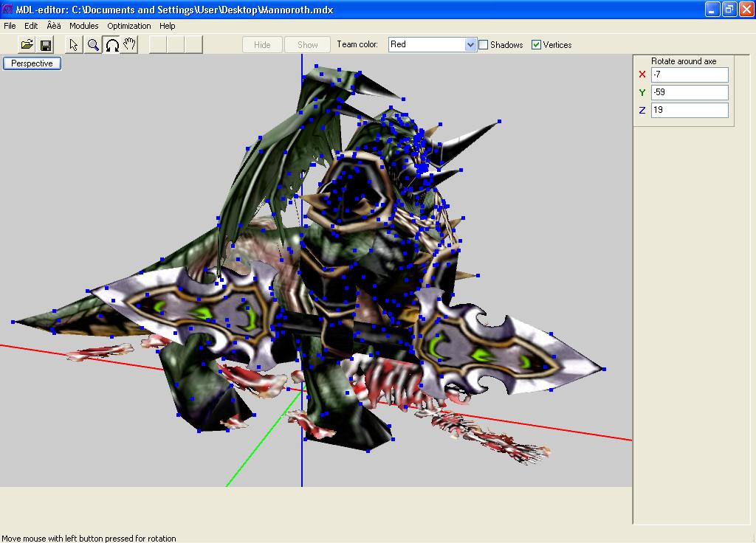Viewport: 756px width, 543px height.
Task: Choose the hand pan tool
Action: pyautogui.click(x=129, y=45)
